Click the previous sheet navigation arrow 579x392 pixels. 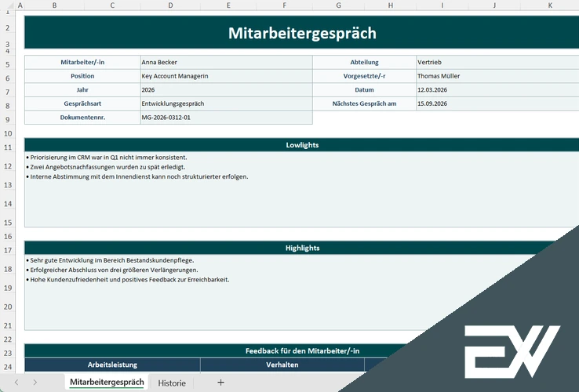click(x=16, y=383)
